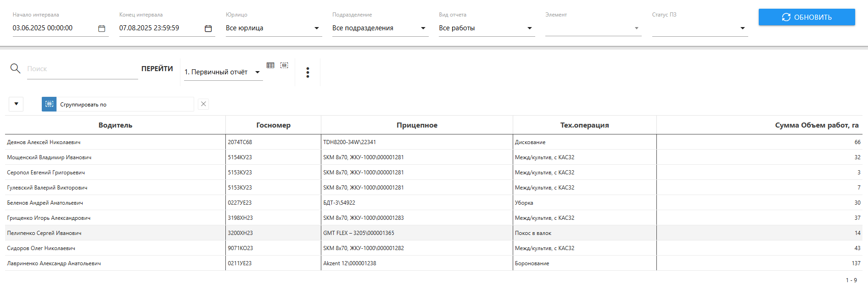This screenshot has width=868, height=290.
Task: Select the Первичный отчёт report dropdown
Action: (x=223, y=72)
